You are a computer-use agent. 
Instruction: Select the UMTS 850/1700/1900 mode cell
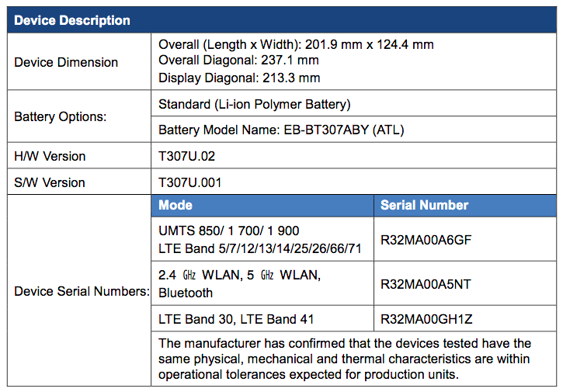[x=229, y=231]
